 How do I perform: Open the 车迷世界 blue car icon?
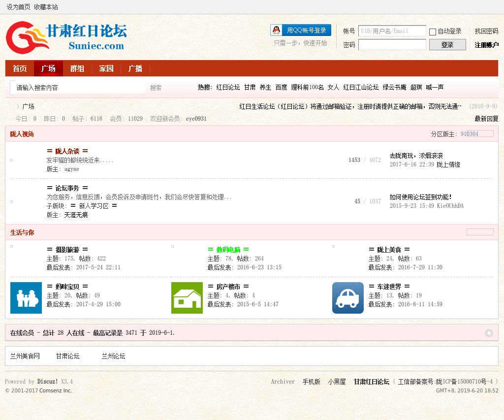[x=348, y=298]
